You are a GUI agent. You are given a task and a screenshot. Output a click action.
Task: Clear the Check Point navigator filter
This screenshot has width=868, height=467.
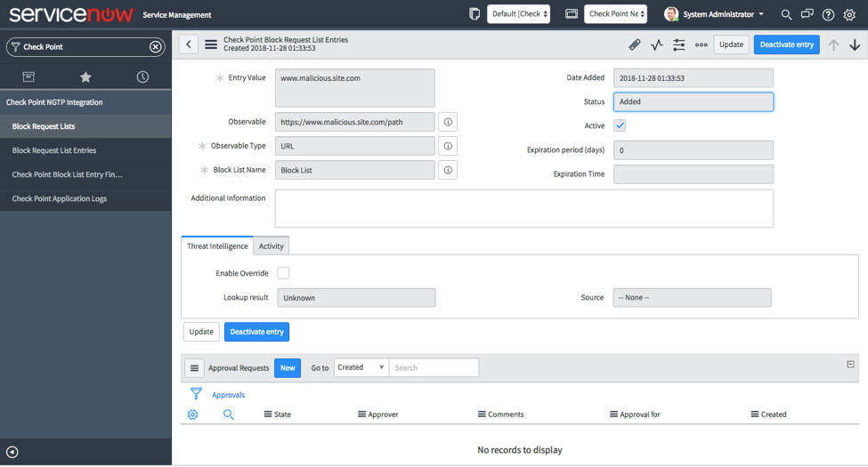pos(156,47)
